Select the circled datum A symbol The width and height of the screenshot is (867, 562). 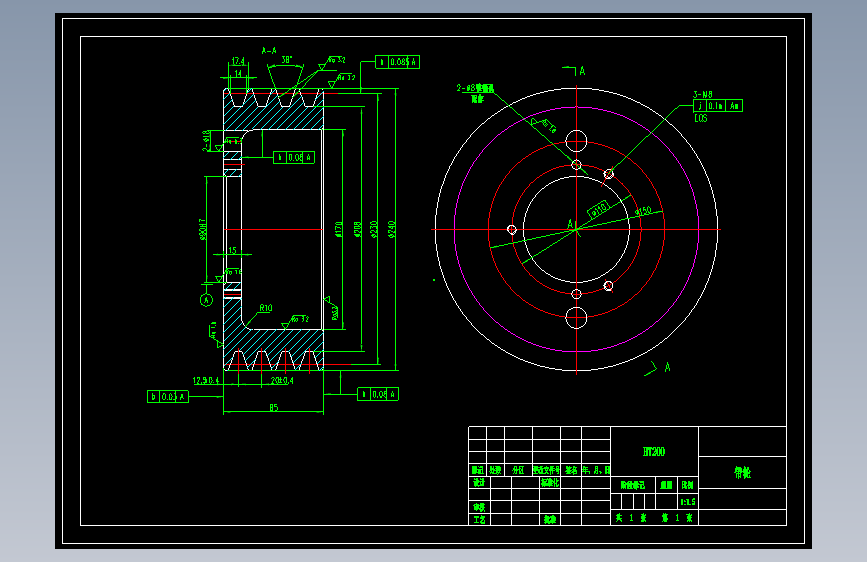(206, 300)
